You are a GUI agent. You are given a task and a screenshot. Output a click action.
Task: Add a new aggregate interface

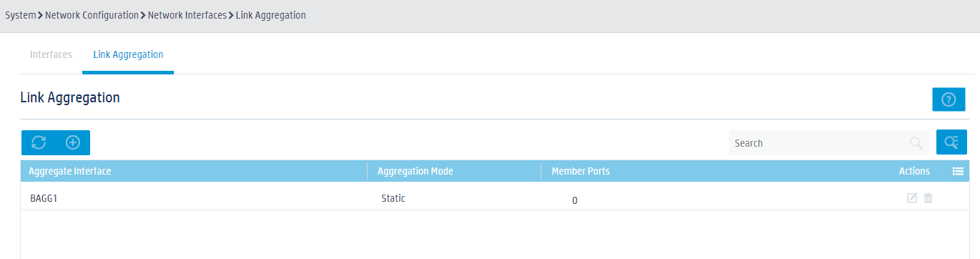coord(73,142)
